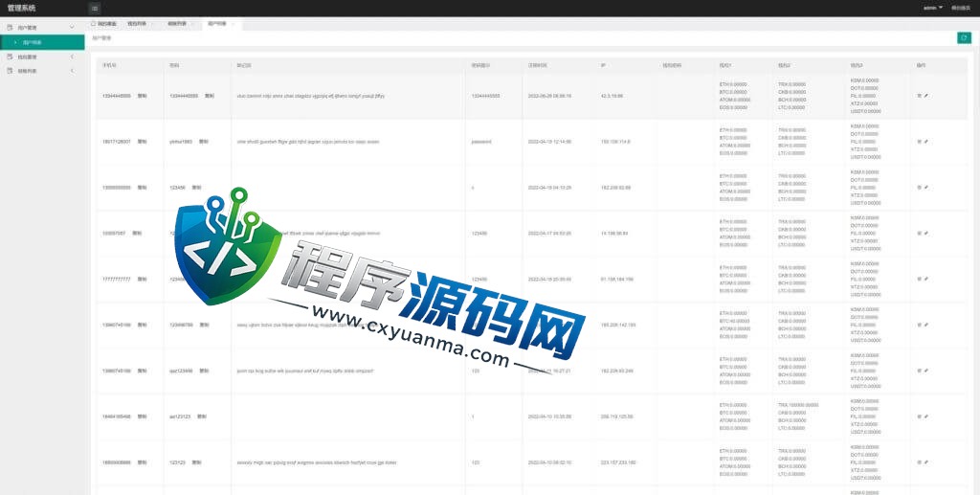This screenshot has width=980, height=495.
Task: Click TRX:100000.00000 balance in as123123 row
Action: (x=798, y=405)
